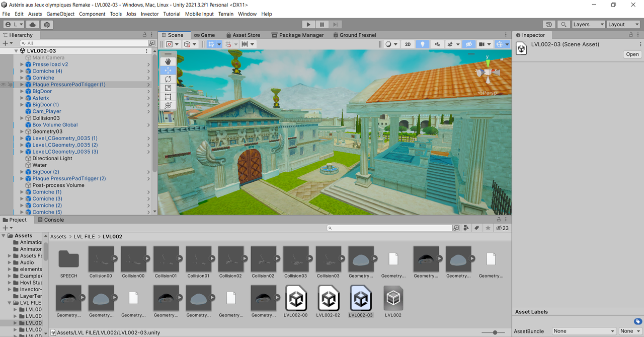Click the scene orientation gizmo

point(487,73)
